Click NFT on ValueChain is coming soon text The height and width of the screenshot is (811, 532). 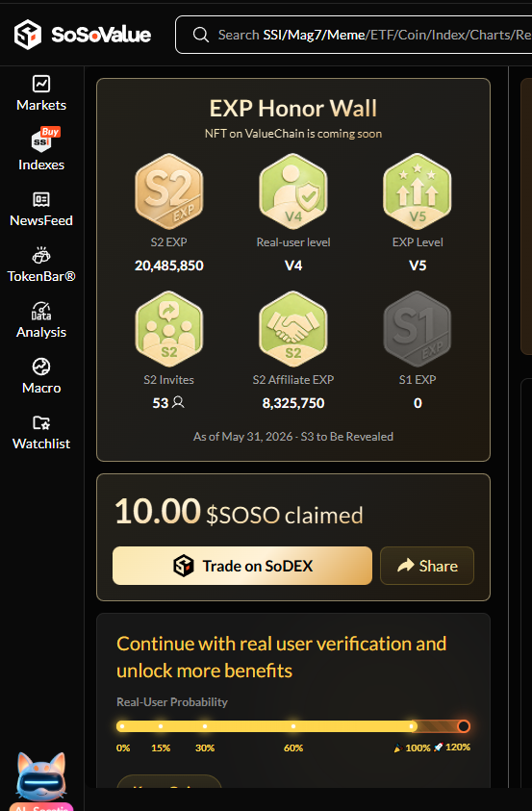coord(293,134)
